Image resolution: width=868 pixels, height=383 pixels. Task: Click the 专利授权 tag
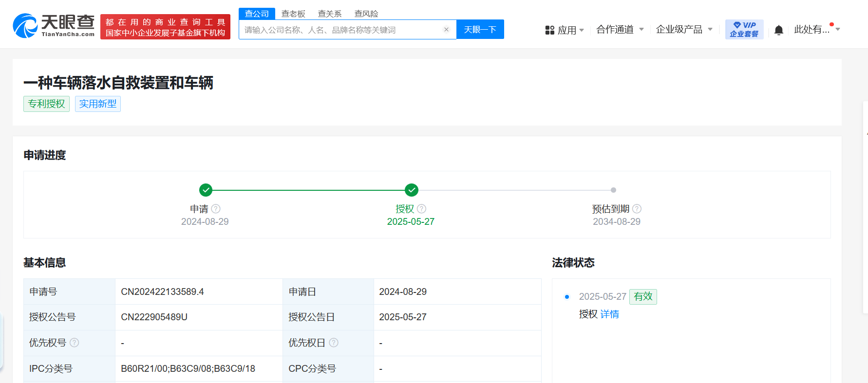[46, 104]
